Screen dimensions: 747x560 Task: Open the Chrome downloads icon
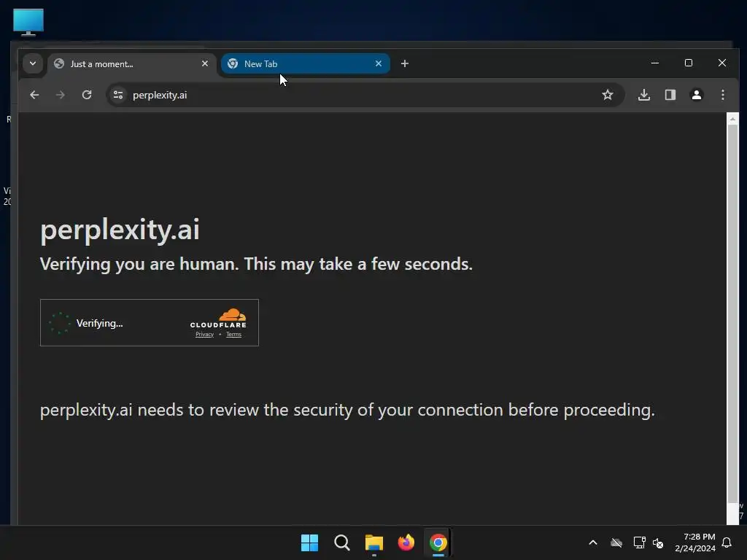[643, 95]
